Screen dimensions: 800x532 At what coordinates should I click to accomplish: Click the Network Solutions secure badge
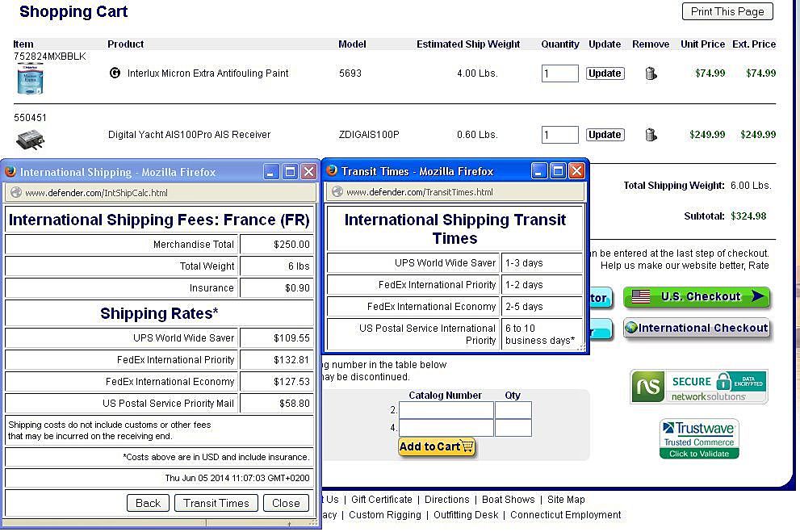tap(699, 387)
